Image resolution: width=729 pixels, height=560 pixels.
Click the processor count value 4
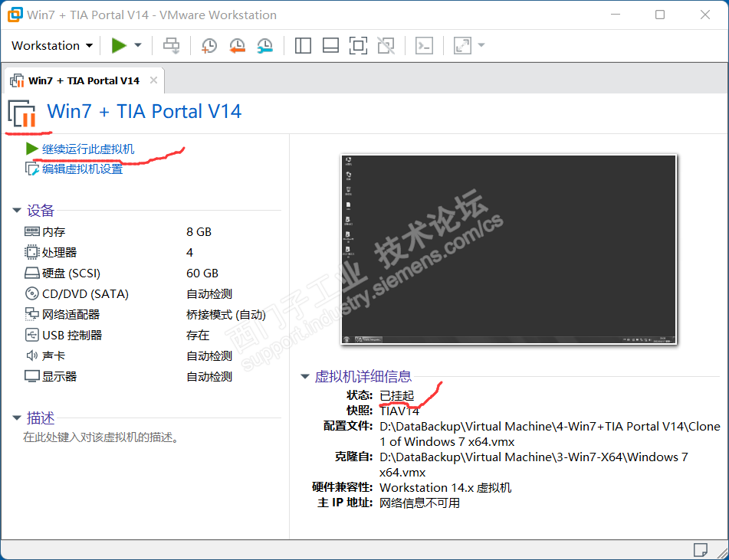tap(189, 252)
